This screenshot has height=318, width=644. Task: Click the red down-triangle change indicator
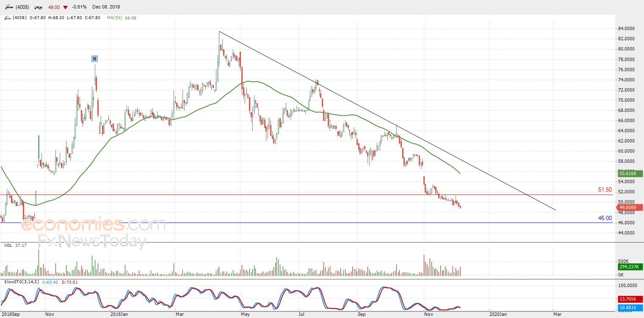[65, 7]
